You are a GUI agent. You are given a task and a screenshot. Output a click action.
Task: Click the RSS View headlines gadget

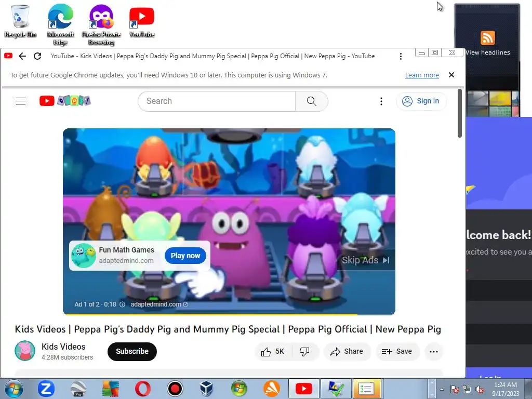[487, 43]
